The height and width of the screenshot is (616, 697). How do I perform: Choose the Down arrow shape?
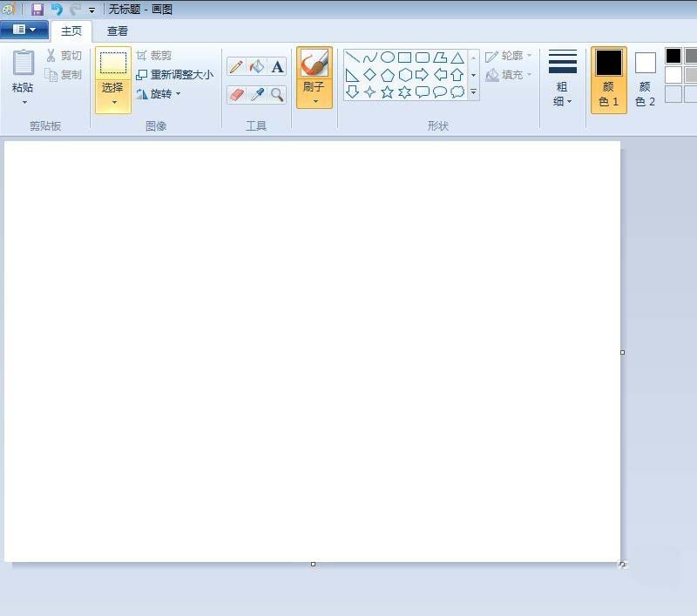tap(353, 92)
